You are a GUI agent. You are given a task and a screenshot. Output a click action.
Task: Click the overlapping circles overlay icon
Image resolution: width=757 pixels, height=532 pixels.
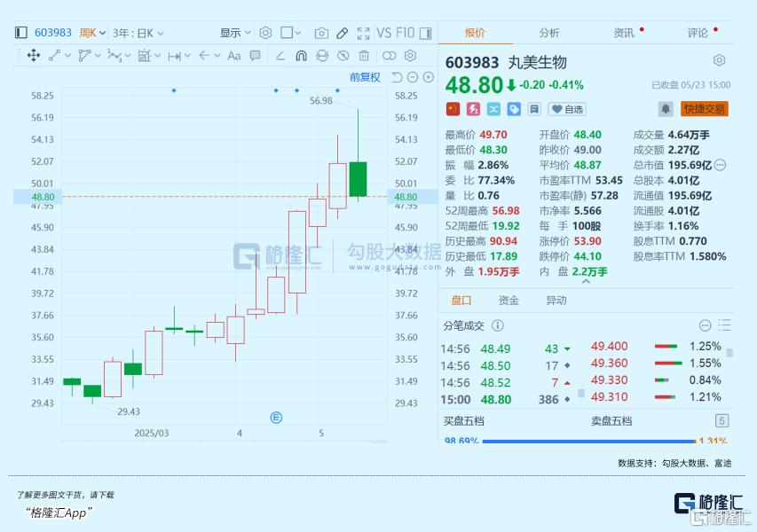[389, 56]
